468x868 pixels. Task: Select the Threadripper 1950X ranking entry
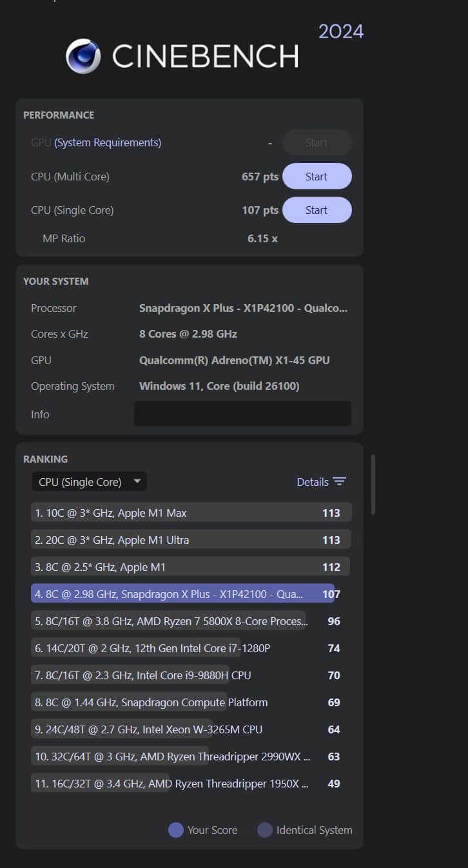(171, 784)
